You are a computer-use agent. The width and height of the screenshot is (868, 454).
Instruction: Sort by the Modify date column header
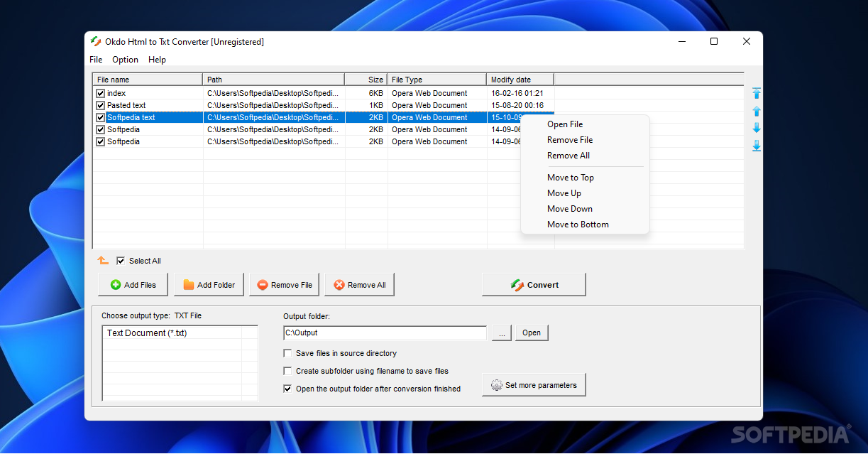point(520,80)
